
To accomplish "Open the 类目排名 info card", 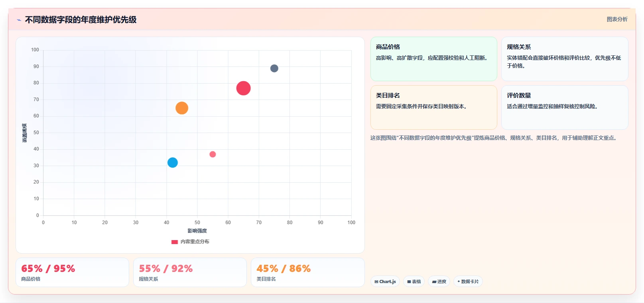I will click(434, 108).
